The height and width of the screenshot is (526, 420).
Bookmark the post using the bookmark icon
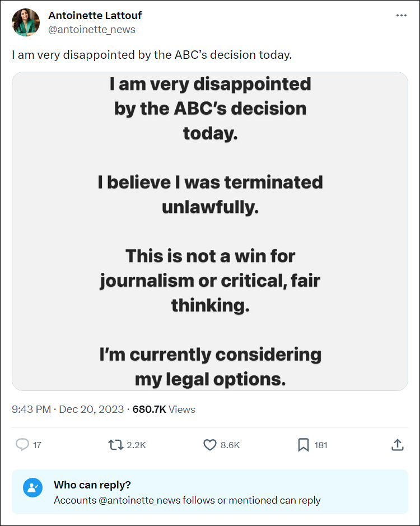[304, 445]
